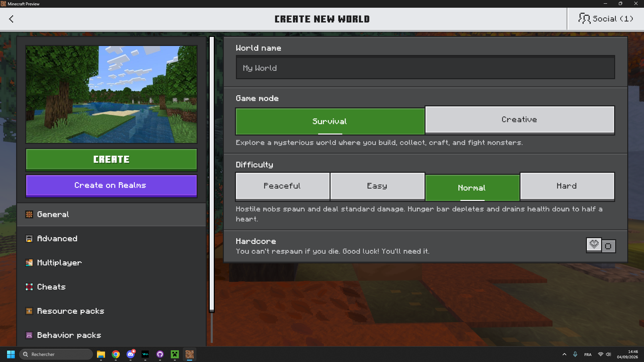This screenshot has height=362, width=644.
Task: Select Creative game mode
Action: pos(519,120)
